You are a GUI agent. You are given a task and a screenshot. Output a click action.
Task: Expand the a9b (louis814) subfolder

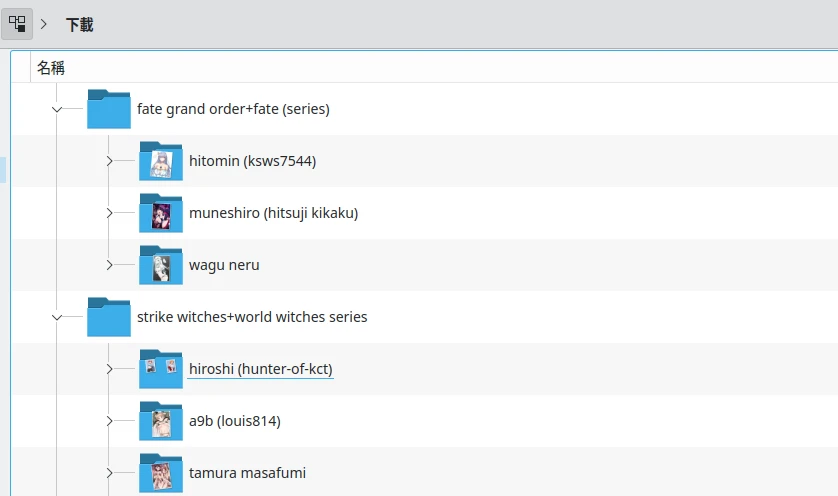pyautogui.click(x=109, y=421)
